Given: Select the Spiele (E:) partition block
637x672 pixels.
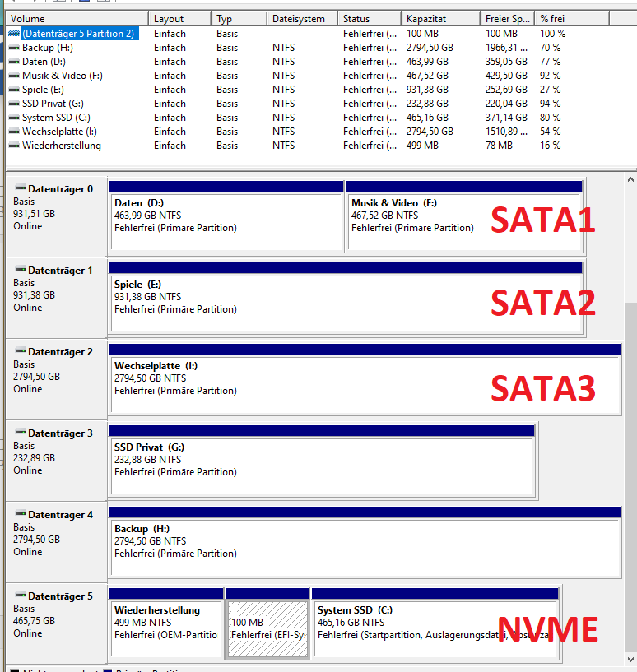Looking at the screenshot, I should click(x=346, y=298).
